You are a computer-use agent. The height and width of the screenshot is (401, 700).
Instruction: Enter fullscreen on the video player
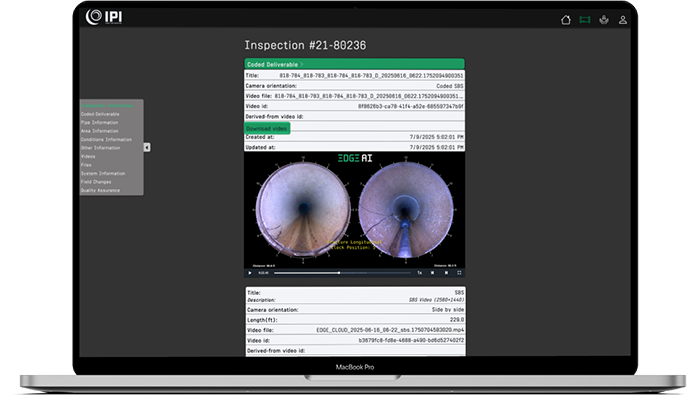pyautogui.click(x=459, y=272)
